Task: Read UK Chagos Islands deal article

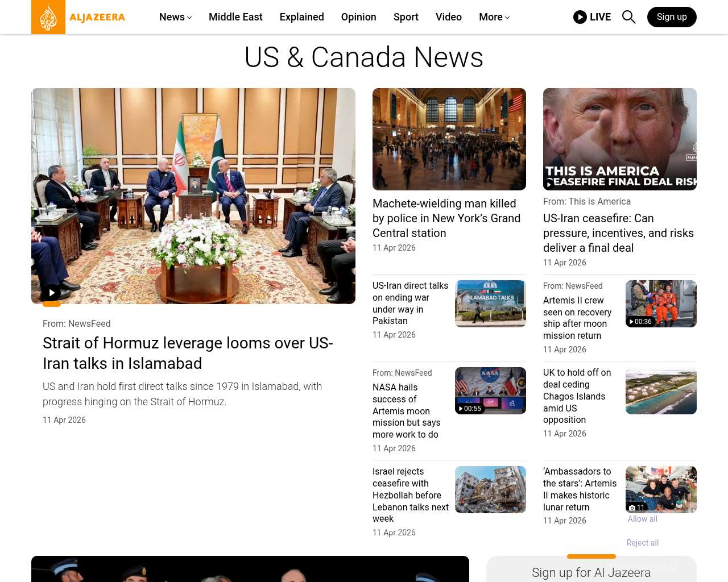Action: (x=577, y=396)
